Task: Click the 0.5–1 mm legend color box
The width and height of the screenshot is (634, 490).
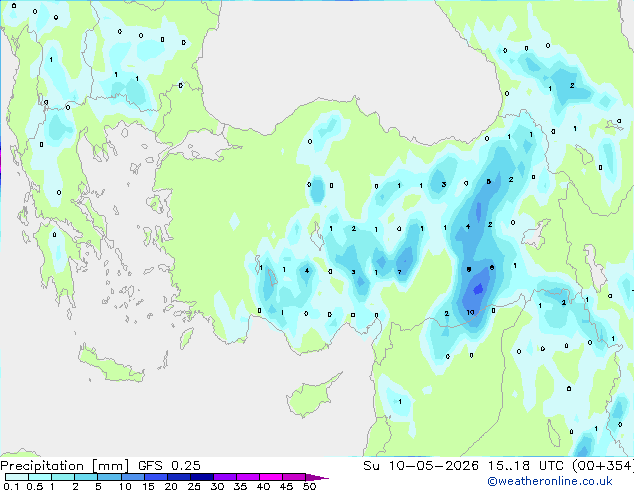Action: click(40, 477)
